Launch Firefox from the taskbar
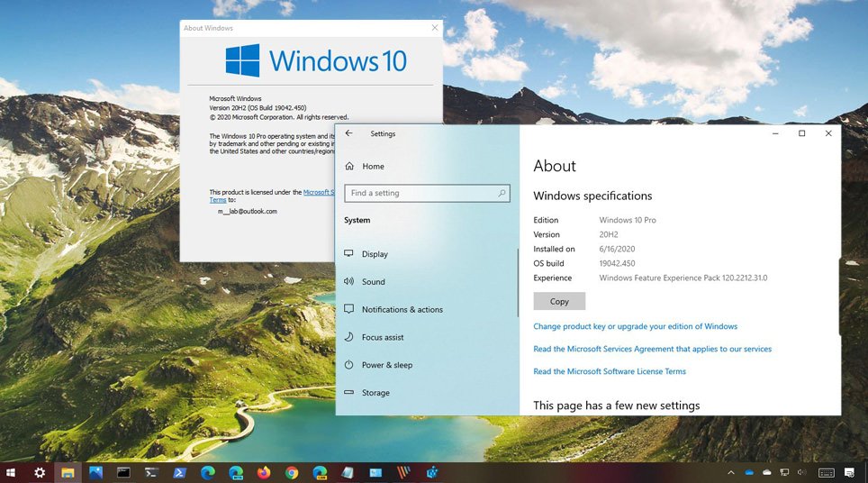868x483 pixels. point(263,472)
